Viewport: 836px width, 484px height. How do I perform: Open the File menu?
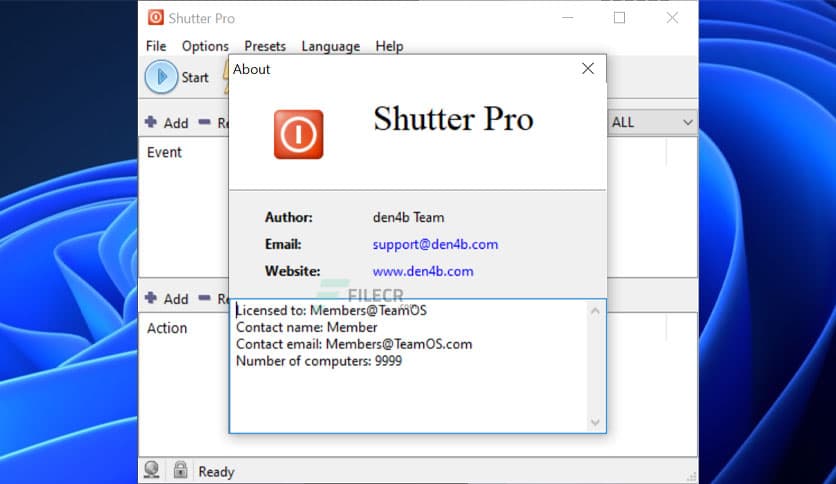click(156, 46)
